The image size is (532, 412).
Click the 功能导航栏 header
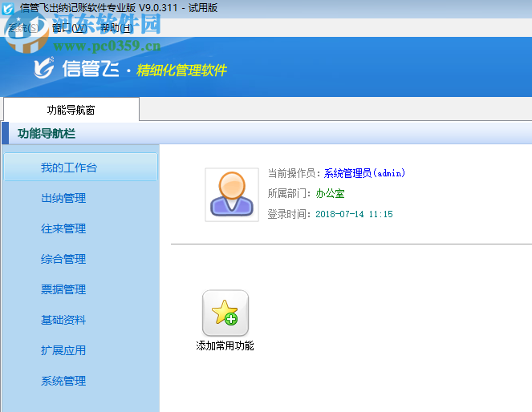[47, 134]
